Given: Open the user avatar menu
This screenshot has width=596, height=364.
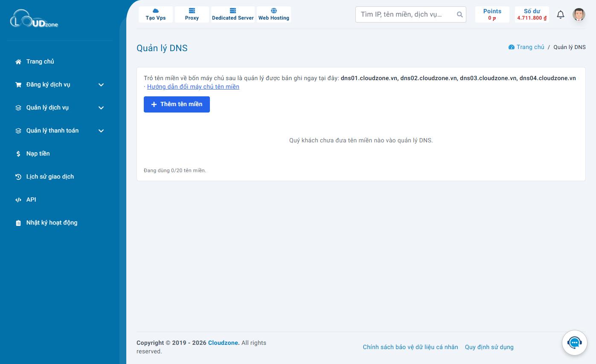Looking at the screenshot, I should pyautogui.click(x=579, y=14).
